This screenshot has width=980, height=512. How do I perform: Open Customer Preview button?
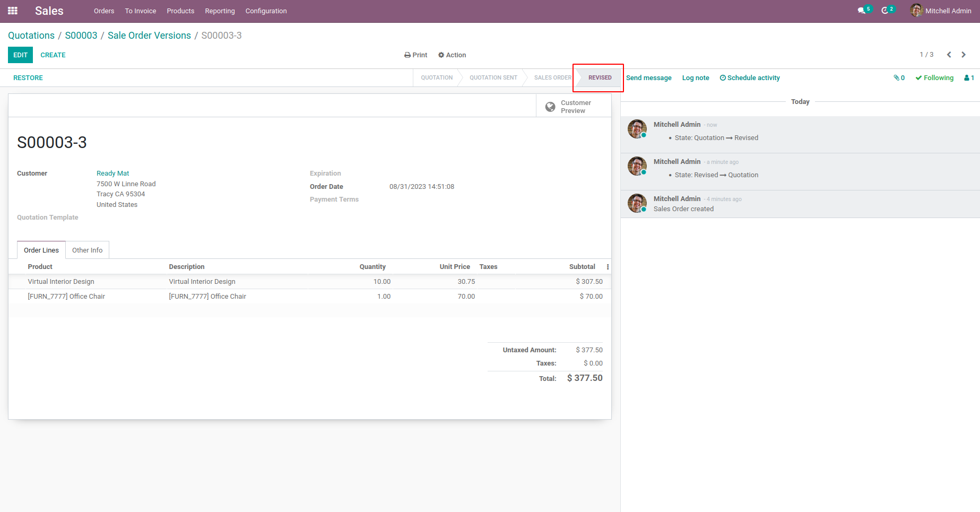pyautogui.click(x=574, y=106)
